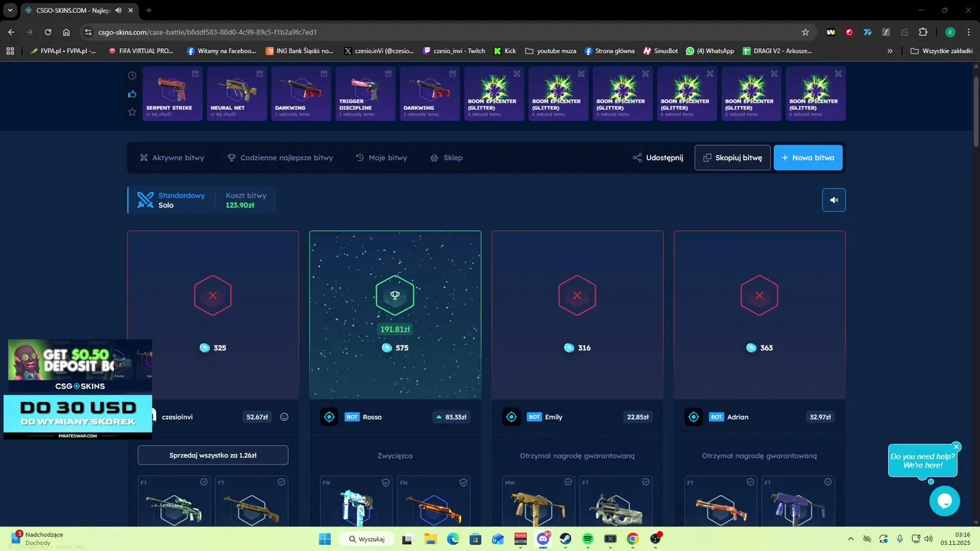Toggle checkmark on Adrian's second FT skin
The width and height of the screenshot is (980, 551).
(x=828, y=482)
